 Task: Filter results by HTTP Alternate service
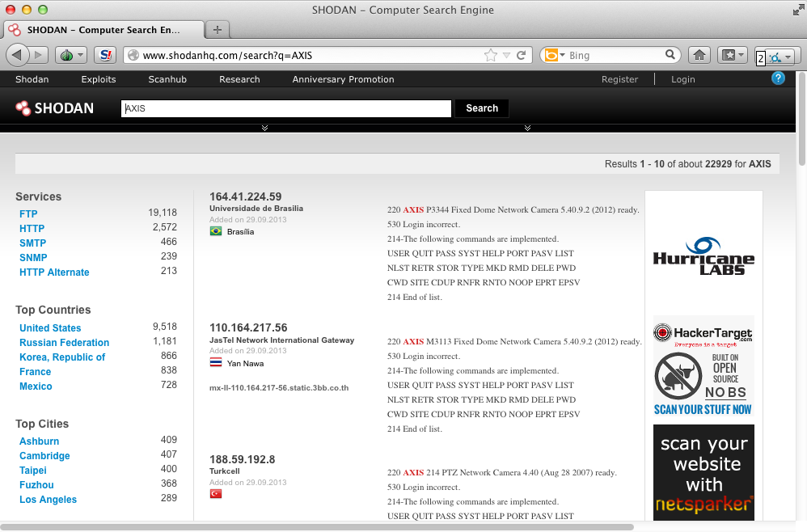(x=54, y=272)
